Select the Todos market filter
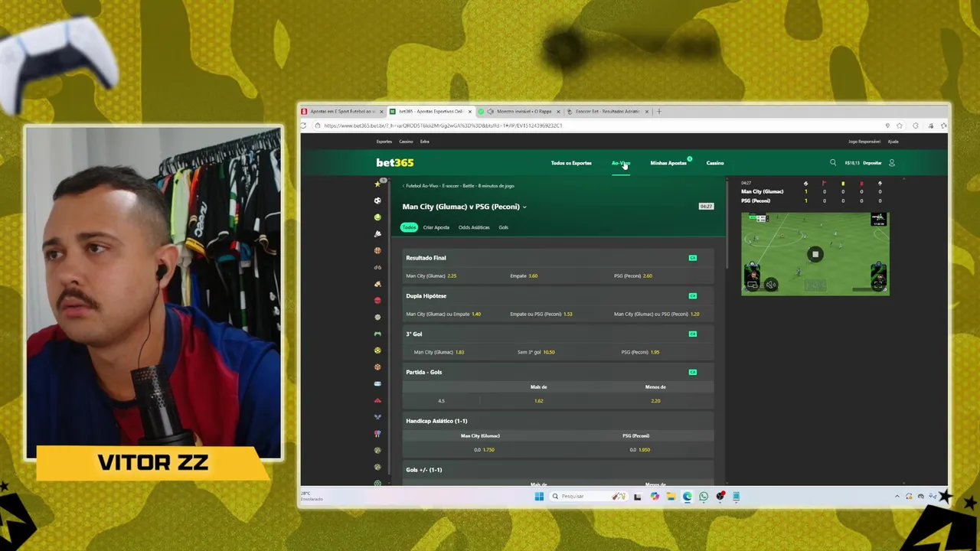The width and height of the screenshot is (980, 551). pyautogui.click(x=409, y=227)
